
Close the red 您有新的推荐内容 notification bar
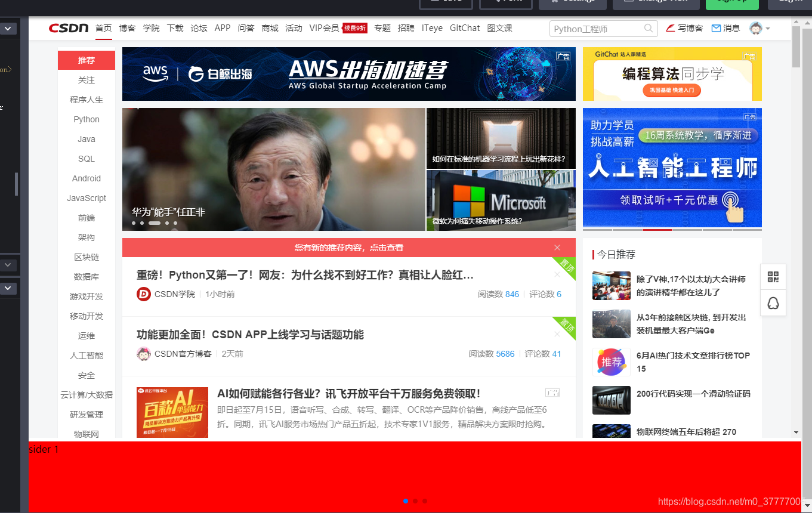[557, 248]
